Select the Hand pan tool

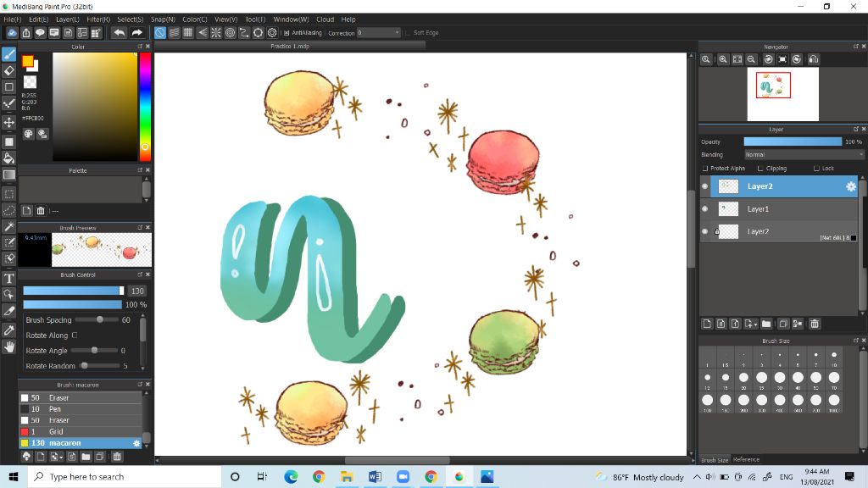(8, 347)
